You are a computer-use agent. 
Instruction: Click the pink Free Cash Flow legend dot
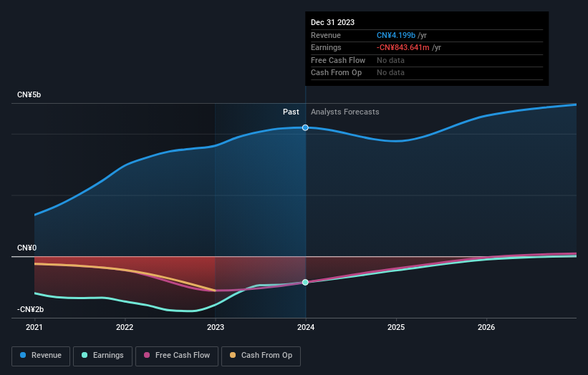tap(147, 355)
